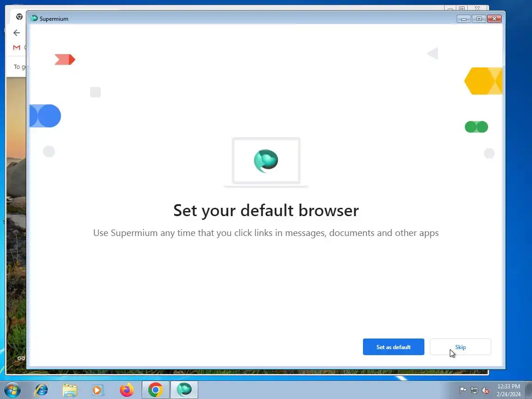Click the muted volume tray icon
The image size is (532, 399).
(485, 390)
